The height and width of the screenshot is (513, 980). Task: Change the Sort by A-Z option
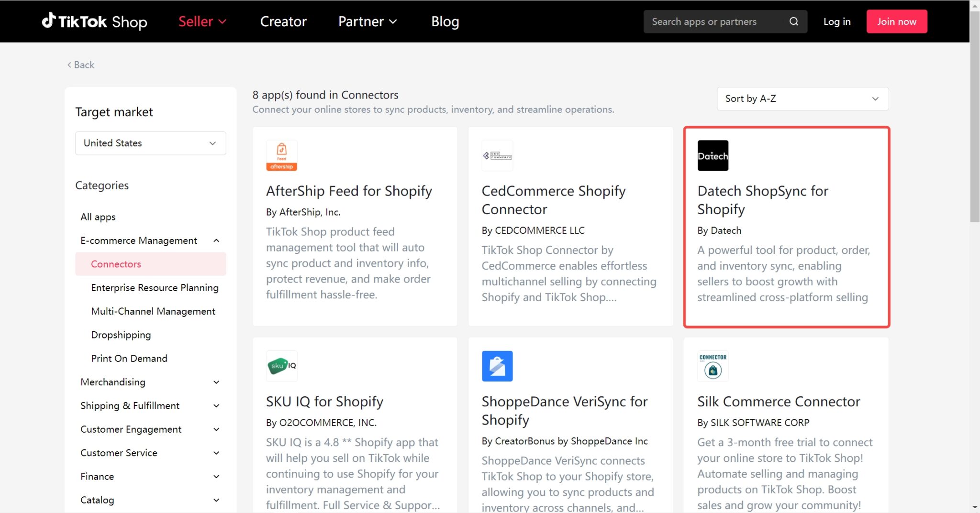[x=802, y=98]
